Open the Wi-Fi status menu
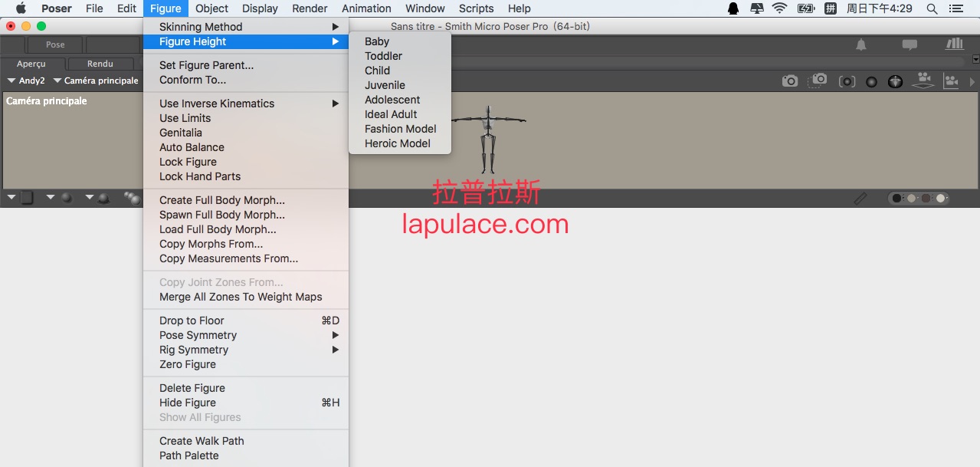The image size is (980, 467). (x=779, y=8)
